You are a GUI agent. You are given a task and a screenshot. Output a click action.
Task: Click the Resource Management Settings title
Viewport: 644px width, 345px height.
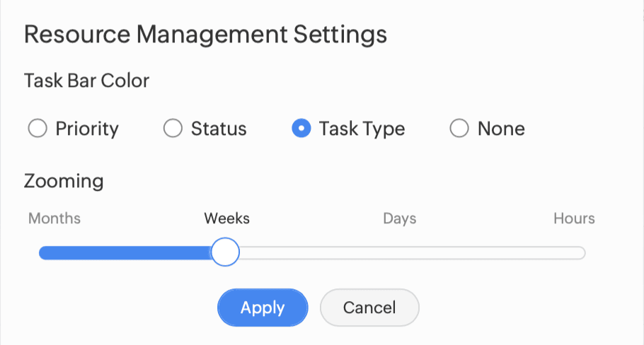pyautogui.click(x=205, y=34)
